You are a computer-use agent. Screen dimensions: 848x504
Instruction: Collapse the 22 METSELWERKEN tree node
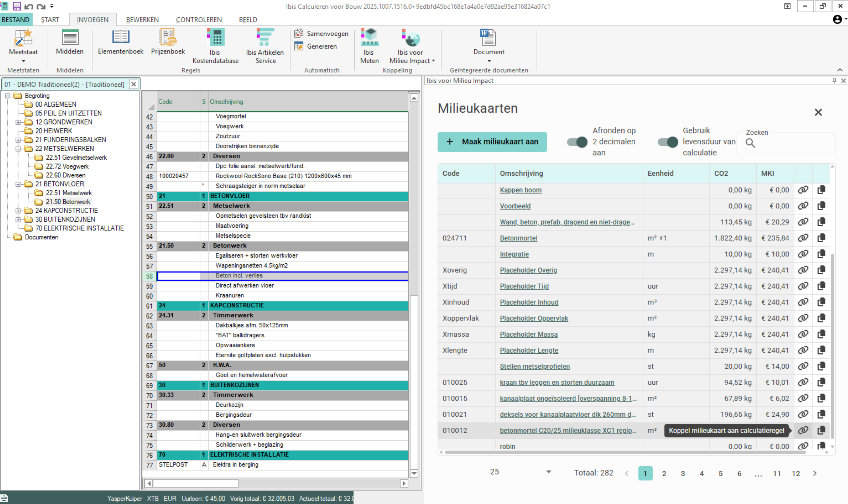point(18,148)
